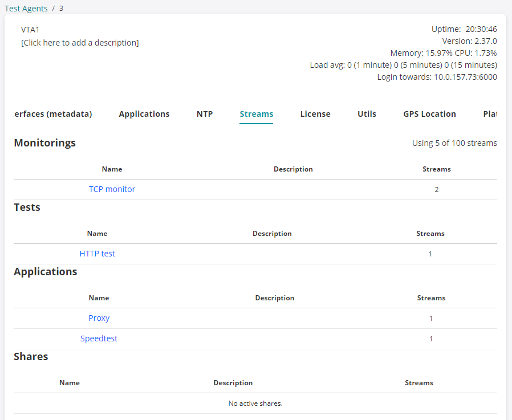512x420 pixels.
Task: Open the GPS Location tab
Action: [x=429, y=114]
